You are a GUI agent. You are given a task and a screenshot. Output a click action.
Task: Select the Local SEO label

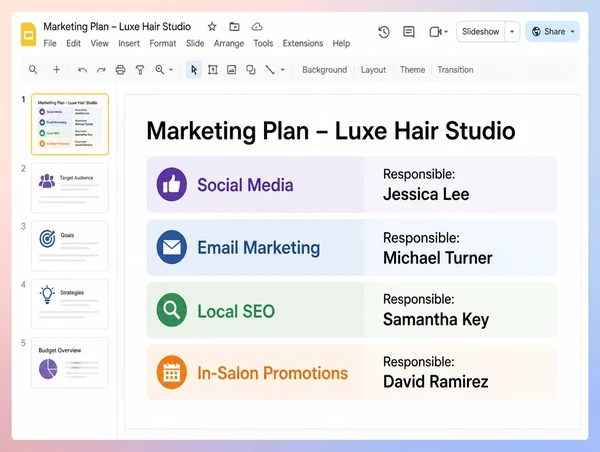click(236, 311)
